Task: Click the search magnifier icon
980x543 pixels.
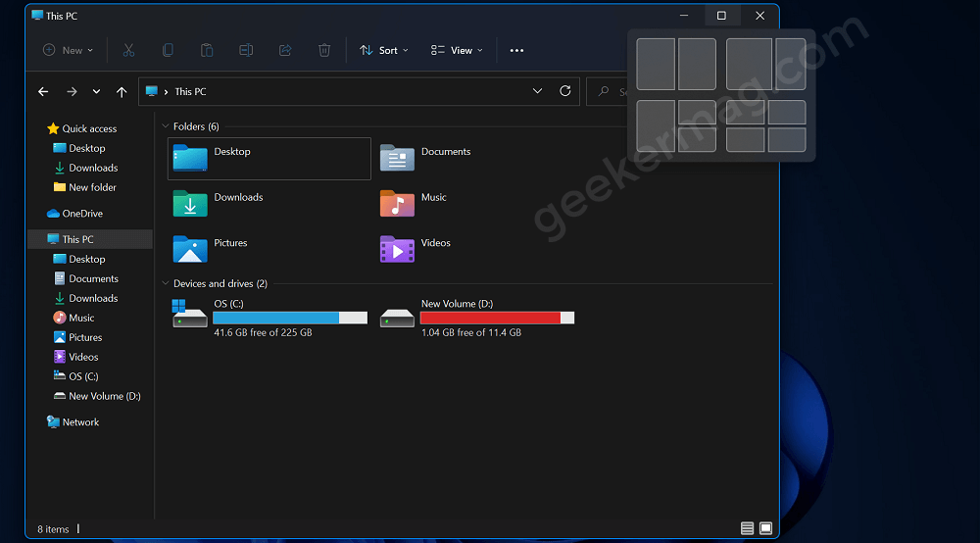Action: 603,91
